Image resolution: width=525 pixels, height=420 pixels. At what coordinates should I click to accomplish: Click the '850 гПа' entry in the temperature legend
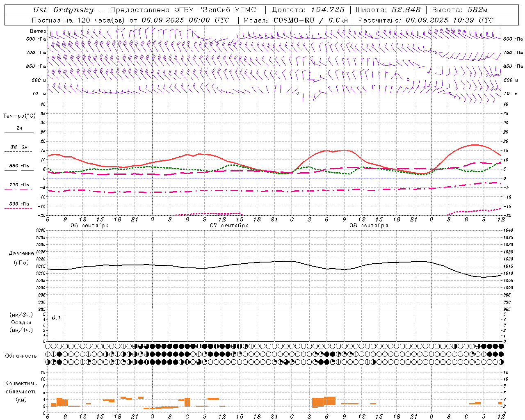coord(19,166)
